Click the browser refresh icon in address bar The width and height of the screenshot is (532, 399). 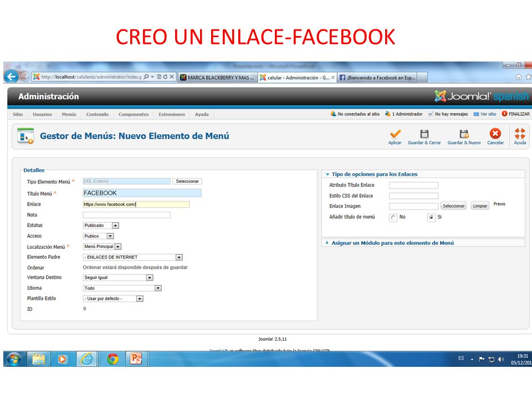pos(165,77)
